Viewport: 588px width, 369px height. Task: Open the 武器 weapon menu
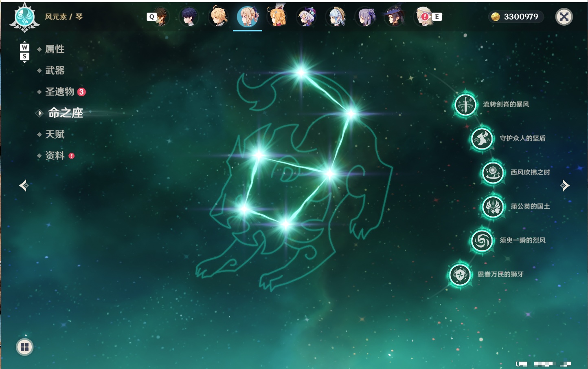[x=55, y=71]
